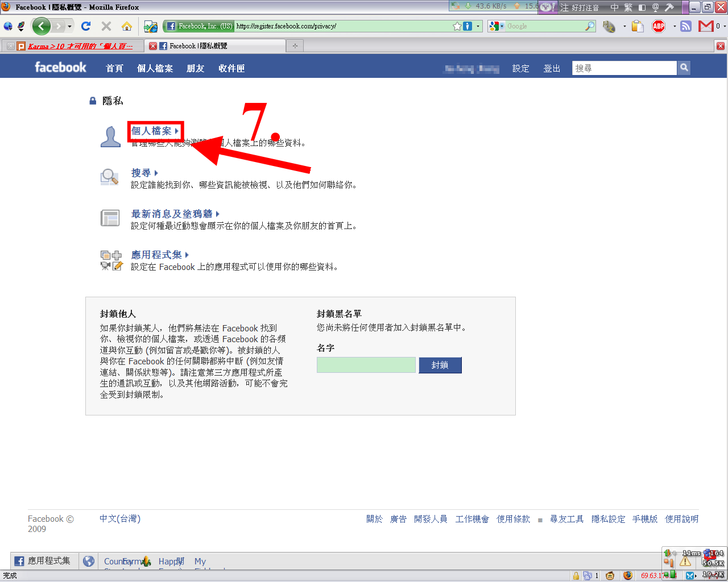The image size is (728, 582).
Task: Open the 使用說明 footer link
Action: [x=681, y=519]
